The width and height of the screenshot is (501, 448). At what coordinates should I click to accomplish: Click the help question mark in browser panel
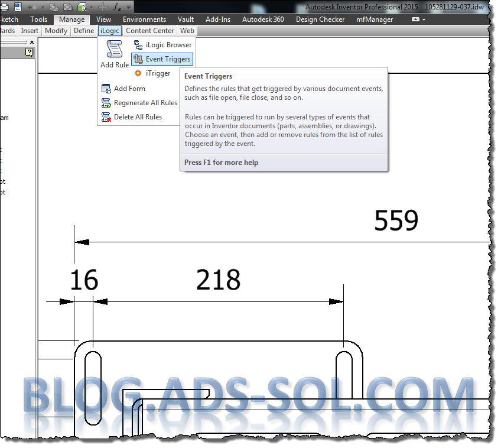pyautogui.click(x=29, y=52)
